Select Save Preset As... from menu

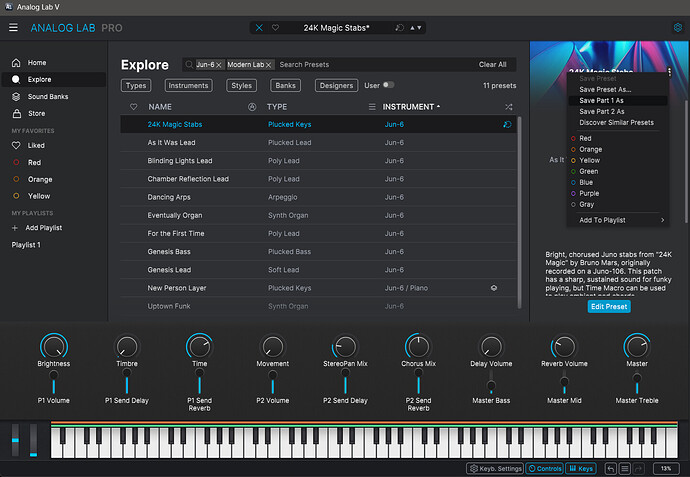point(605,89)
